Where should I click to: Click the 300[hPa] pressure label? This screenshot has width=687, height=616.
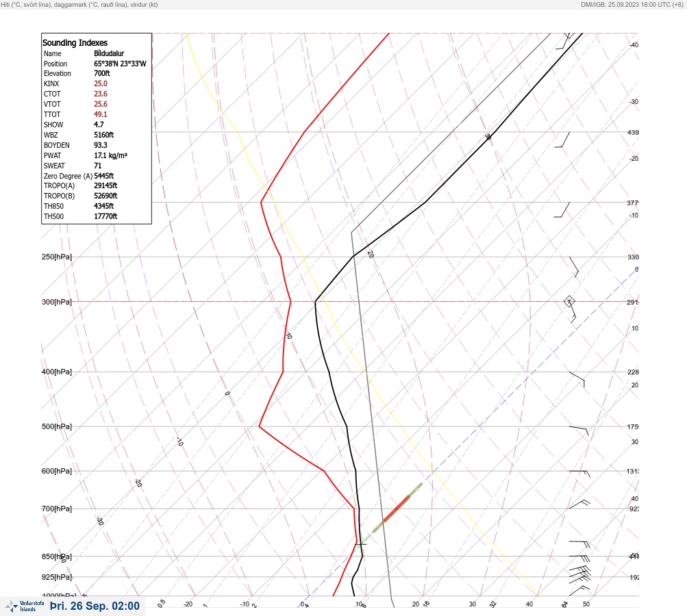click(x=57, y=302)
